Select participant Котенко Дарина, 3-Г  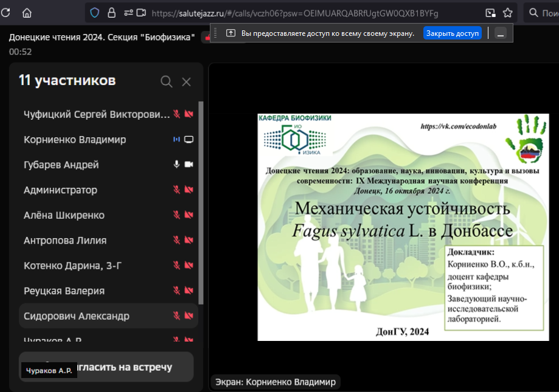pyautogui.click(x=108, y=266)
